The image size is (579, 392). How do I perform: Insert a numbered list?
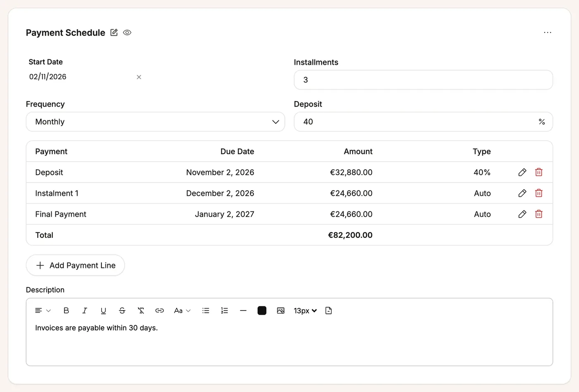tap(225, 311)
